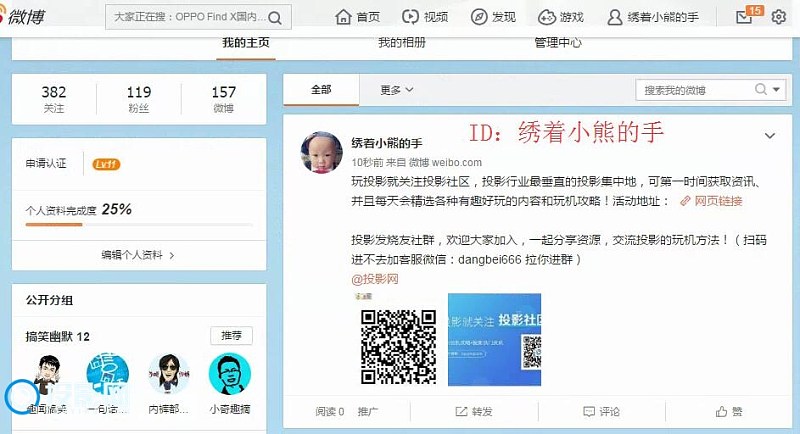The height and width of the screenshot is (434, 800).
Task: Like the post with 赞
Action: pyautogui.click(x=729, y=412)
